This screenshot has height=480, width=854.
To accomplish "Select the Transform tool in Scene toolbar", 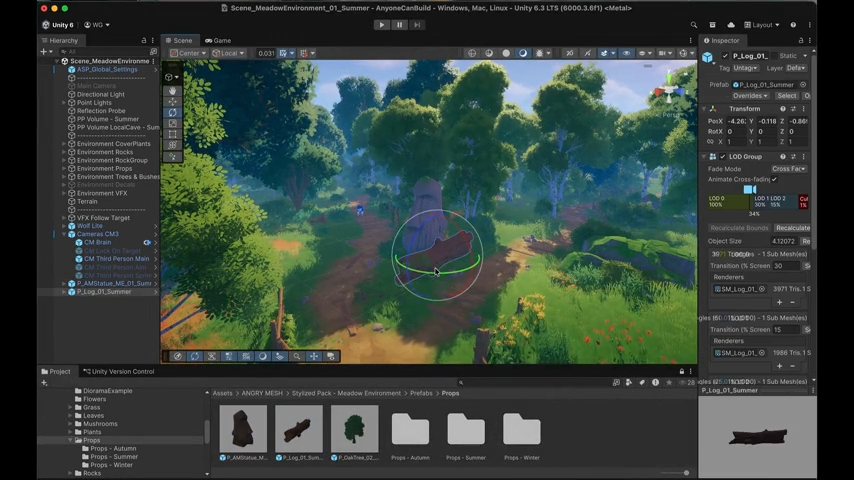I will [173, 145].
